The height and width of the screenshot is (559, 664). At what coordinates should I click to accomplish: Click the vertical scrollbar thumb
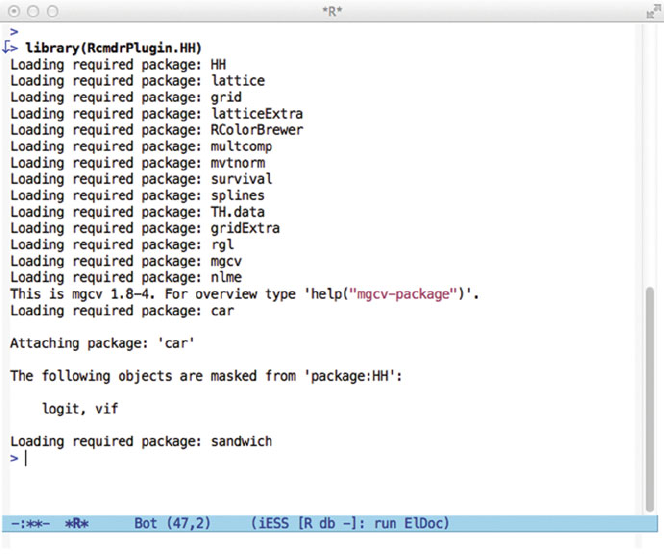[x=650, y=399]
